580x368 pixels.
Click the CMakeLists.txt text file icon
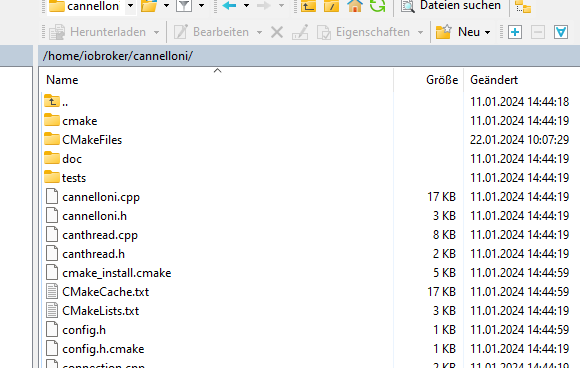[52, 310]
